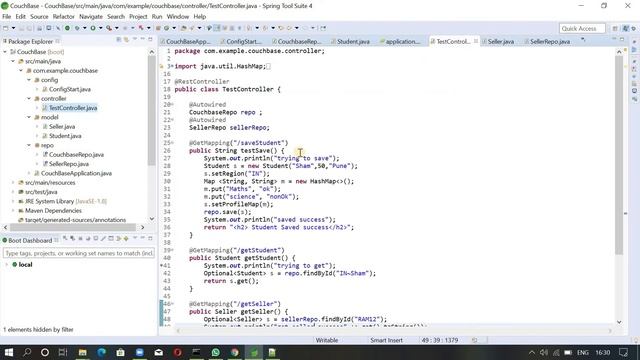The width and height of the screenshot is (640, 360).
Task: Toggle folding of imports at line 3
Action: pyautogui.click(x=172, y=66)
